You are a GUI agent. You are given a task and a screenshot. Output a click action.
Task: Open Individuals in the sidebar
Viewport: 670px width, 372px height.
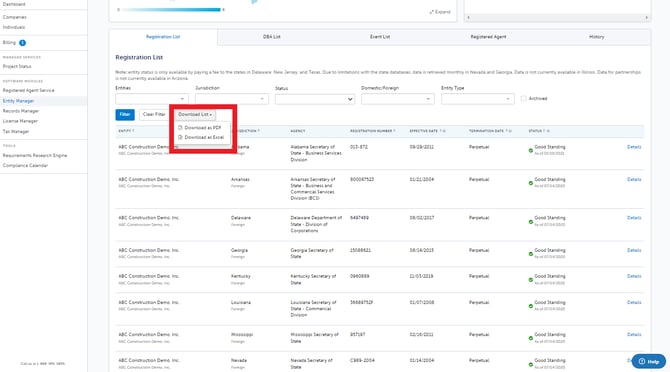(14, 27)
